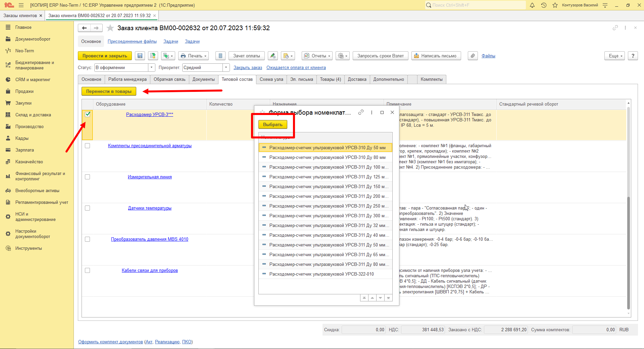This screenshot has height=349, width=644.
Task: Click the save (floppy disk) icon
Action: click(x=140, y=56)
